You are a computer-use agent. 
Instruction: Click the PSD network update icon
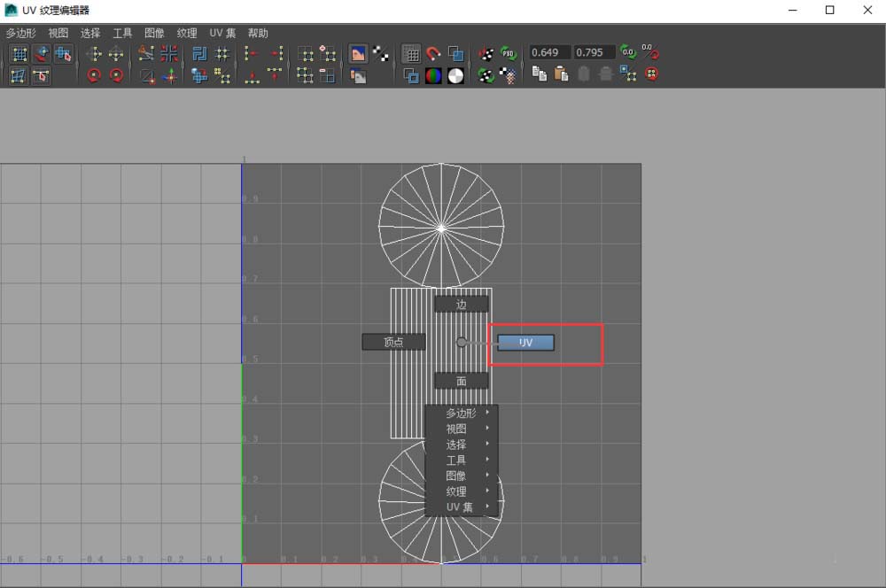click(508, 54)
